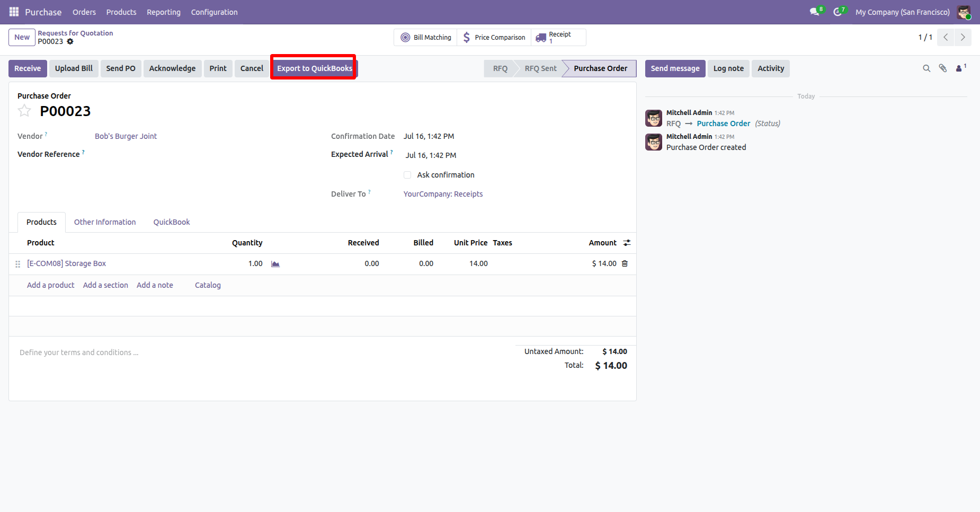Screen dimensions: 980x512
Task: Open Bill Matching smart button
Action: pyautogui.click(x=426, y=37)
